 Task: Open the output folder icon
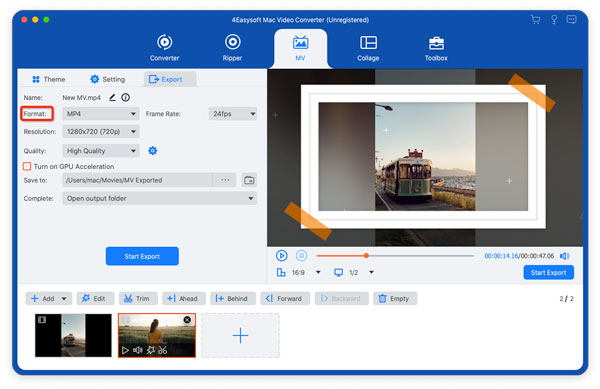coord(249,180)
